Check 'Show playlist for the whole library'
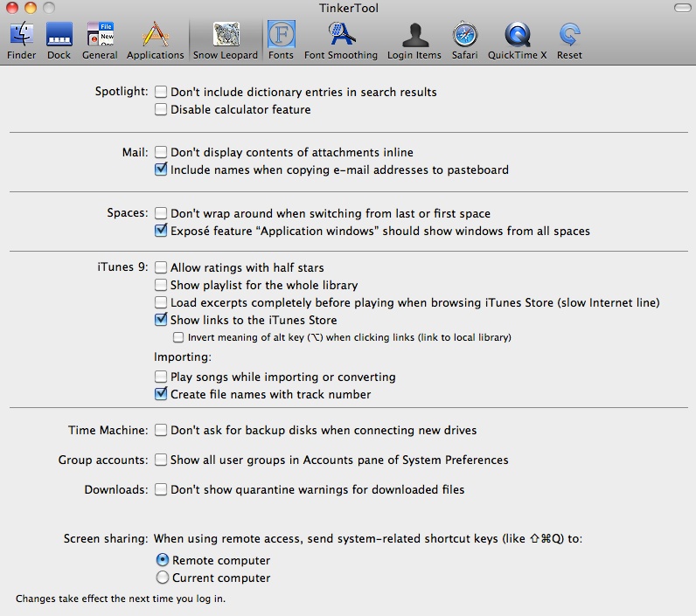This screenshot has width=696, height=616. 161,285
